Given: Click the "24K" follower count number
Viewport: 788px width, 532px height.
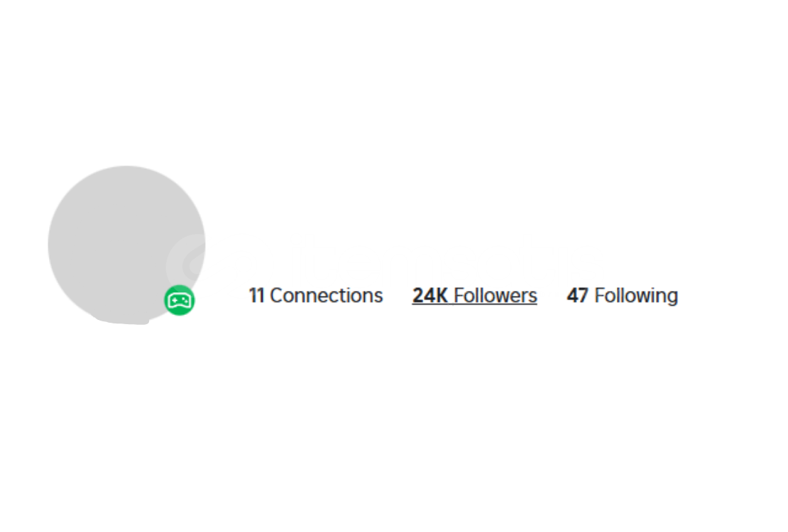Looking at the screenshot, I should click(430, 295).
